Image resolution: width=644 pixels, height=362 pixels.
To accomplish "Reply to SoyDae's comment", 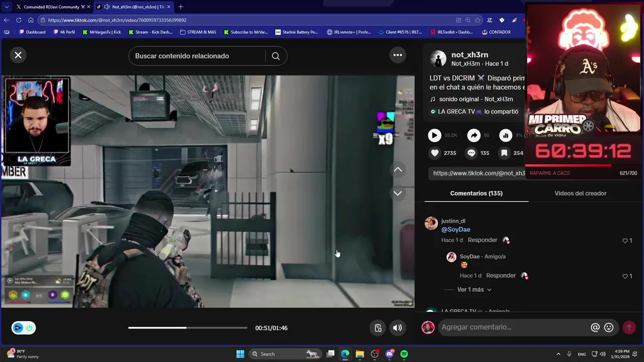I will (501, 276).
